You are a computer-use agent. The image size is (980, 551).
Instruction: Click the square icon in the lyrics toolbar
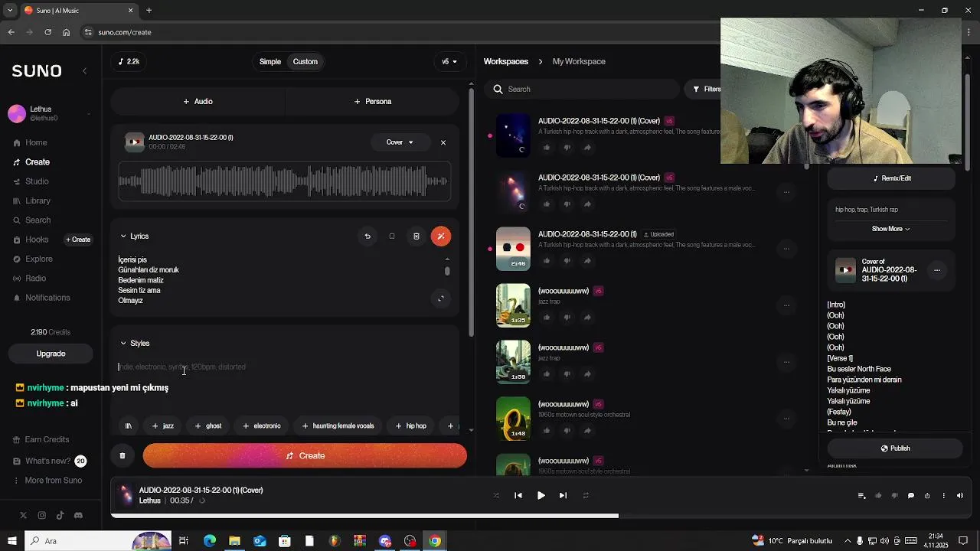(x=392, y=236)
